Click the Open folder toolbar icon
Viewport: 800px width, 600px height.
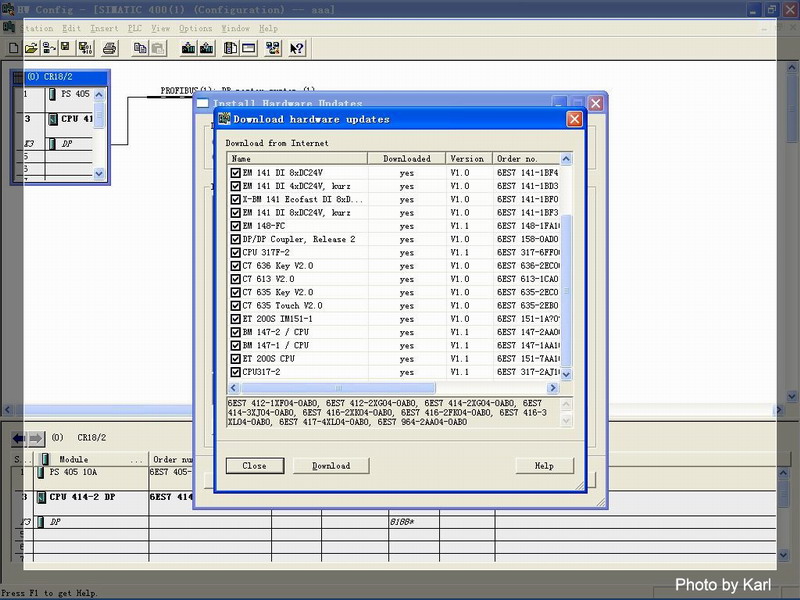click(x=31, y=48)
